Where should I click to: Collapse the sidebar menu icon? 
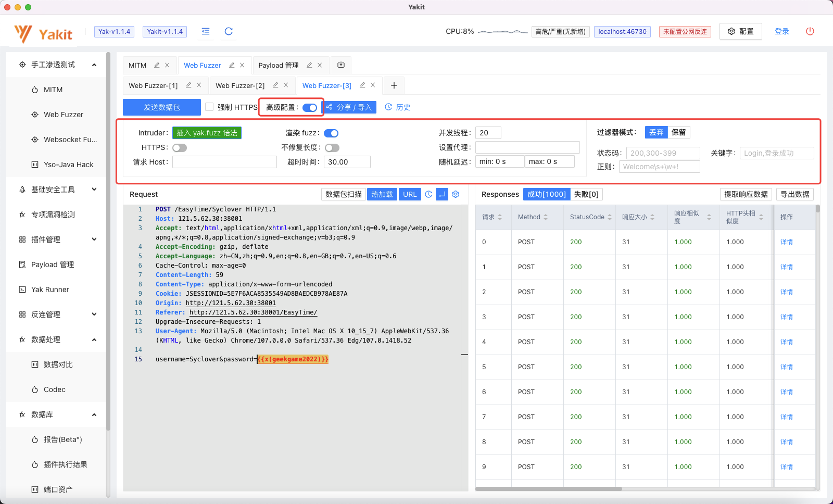[x=206, y=31]
